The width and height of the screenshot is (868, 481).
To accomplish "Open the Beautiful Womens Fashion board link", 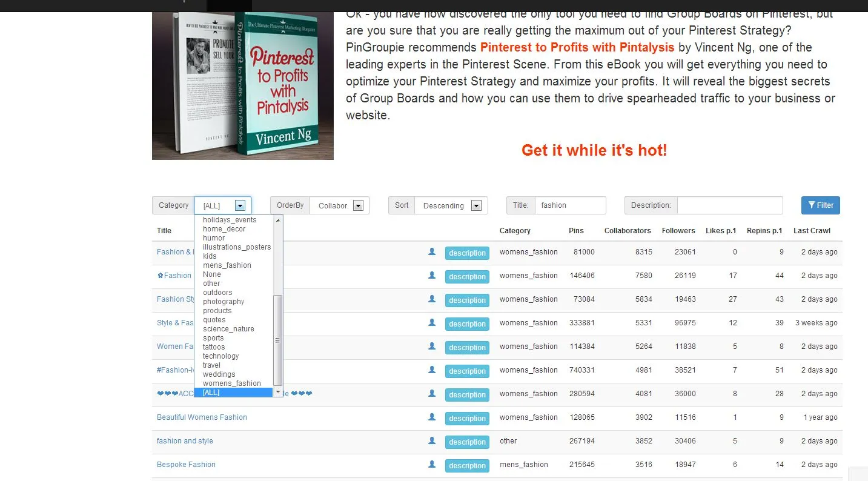I will [x=202, y=417].
